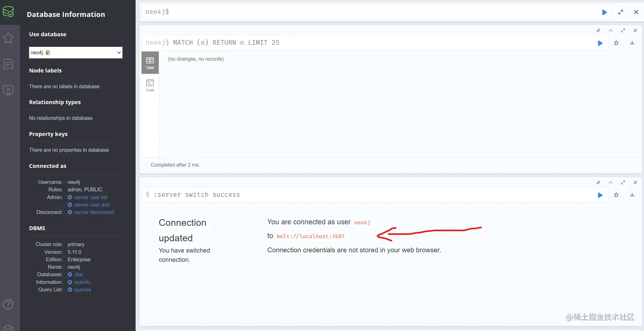
Task: Rerun the :server switch success command
Action: coord(600,195)
